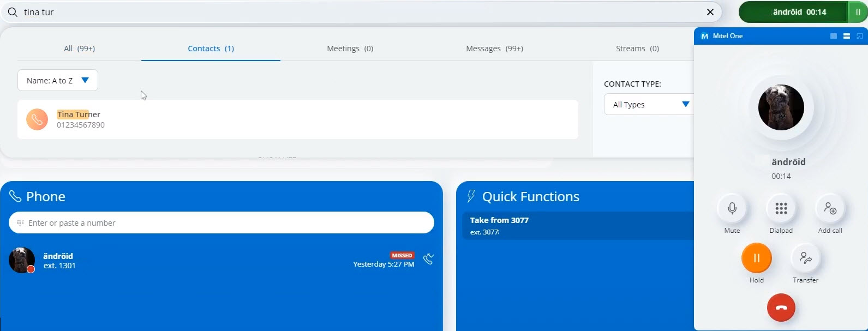This screenshot has height=331, width=868.
Task: Click the Add call icon
Action: [x=830, y=208]
